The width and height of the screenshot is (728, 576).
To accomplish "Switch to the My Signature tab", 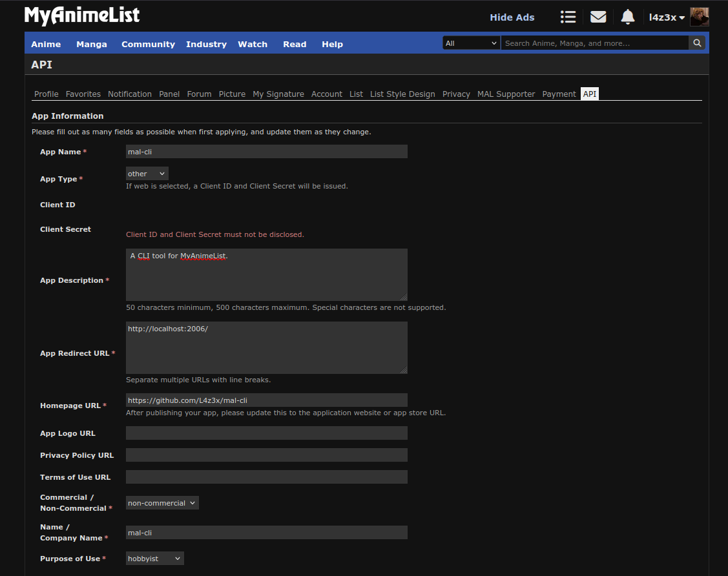I will (278, 94).
